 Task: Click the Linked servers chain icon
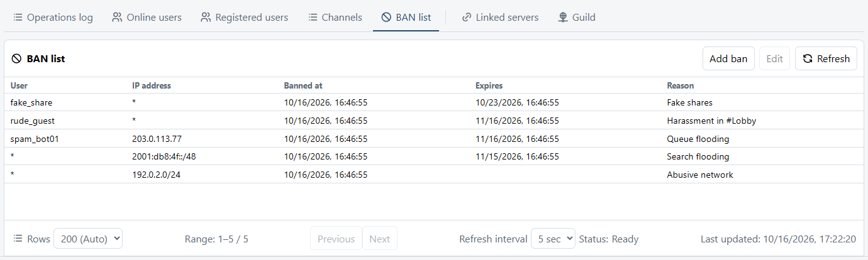click(467, 18)
